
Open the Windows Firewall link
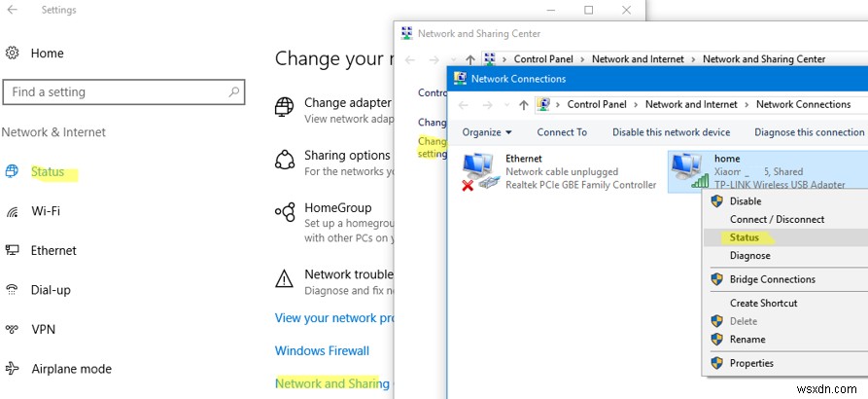[322, 350]
